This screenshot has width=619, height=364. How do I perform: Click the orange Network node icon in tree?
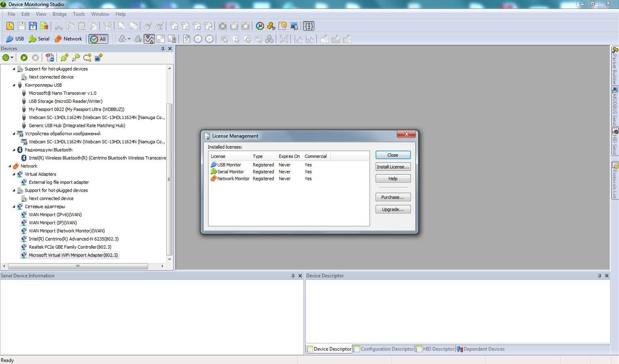[16, 166]
